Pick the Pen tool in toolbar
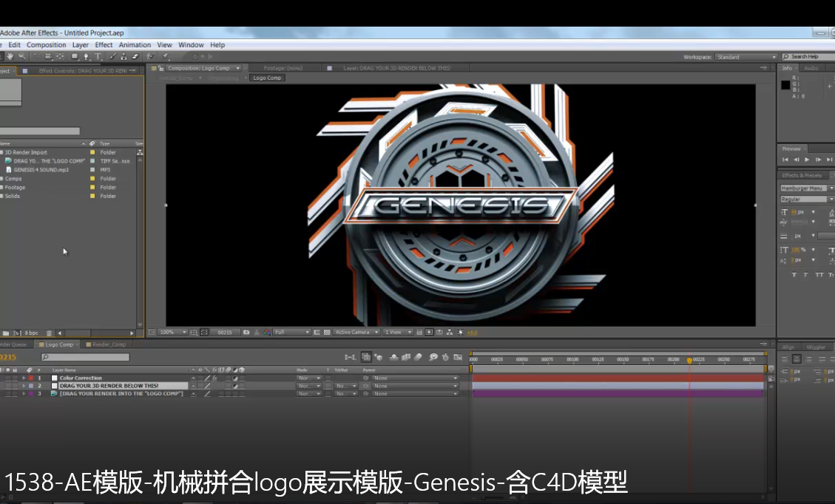This screenshot has width=835, height=504. (x=87, y=57)
